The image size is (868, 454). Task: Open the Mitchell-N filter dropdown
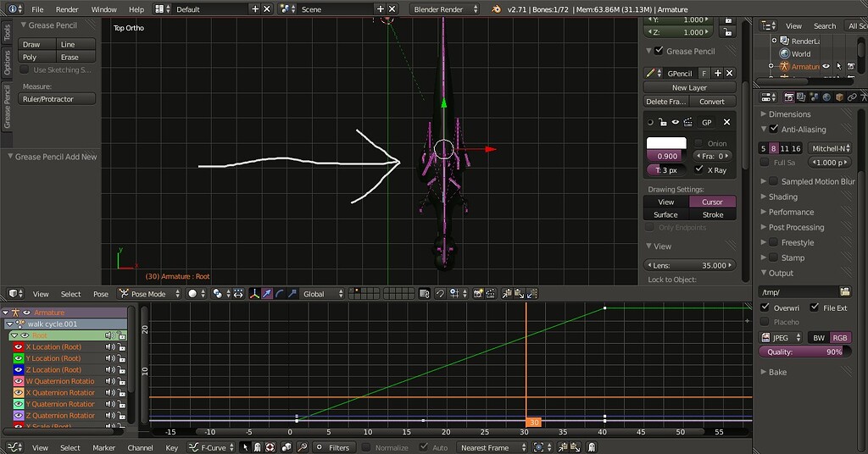coord(829,148)
